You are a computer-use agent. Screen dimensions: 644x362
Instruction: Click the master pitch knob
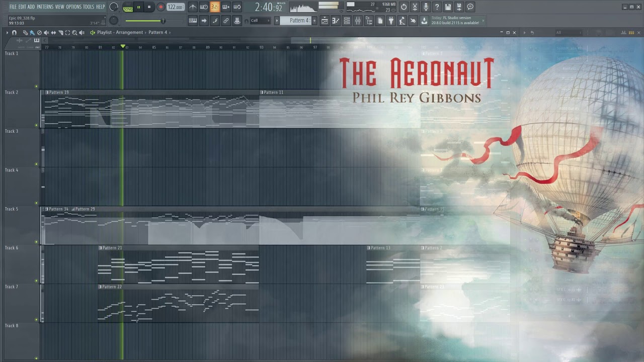[114, 21]
